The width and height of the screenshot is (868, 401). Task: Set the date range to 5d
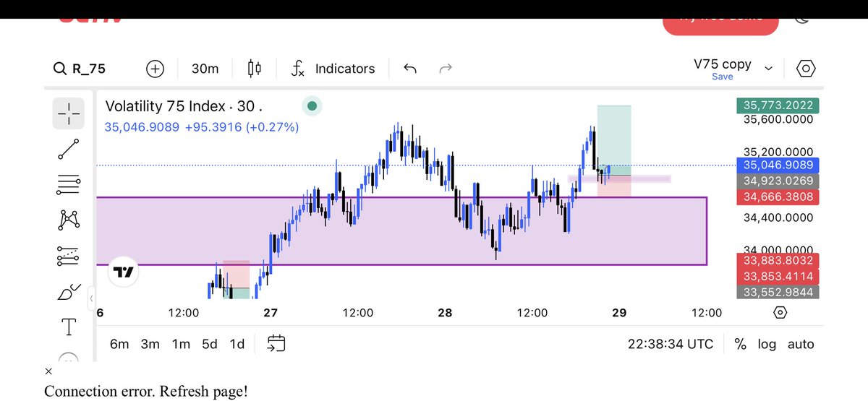click(x=210, y=344)
